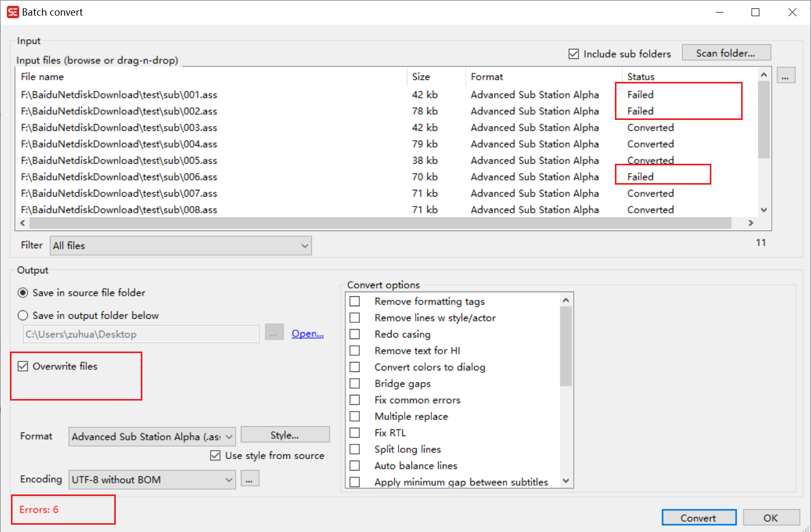Click the Open link next to the output folder
This screenshot has width=811, height=532.
(x=307, y=333)
